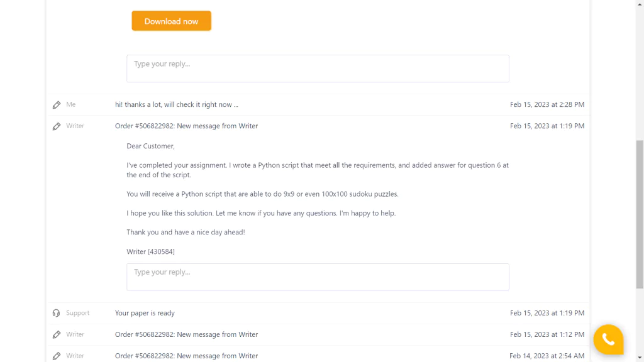Click the top Type your reply field
The image size is (644, 362).
[x=318, y=69]
